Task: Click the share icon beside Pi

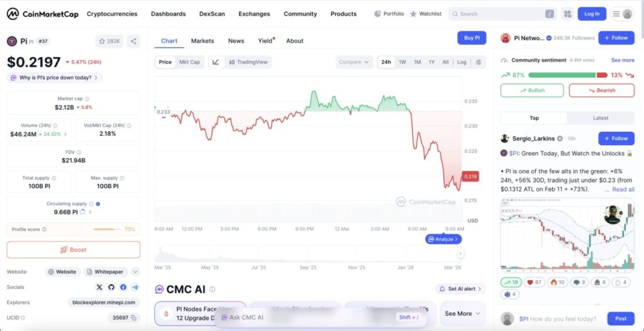Action: pyautogui.click(x=133, y=41)
